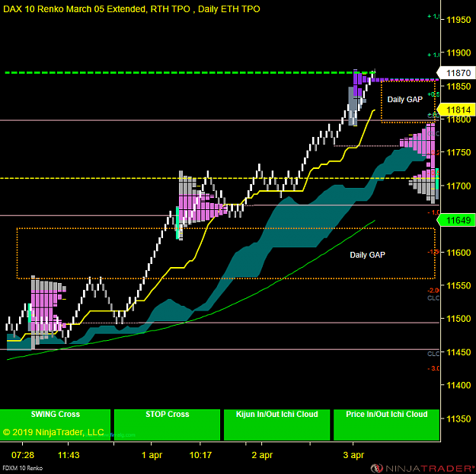Select the Daily GAP label near the 11600 level
476x474 pixels.
tap(367, 255)
